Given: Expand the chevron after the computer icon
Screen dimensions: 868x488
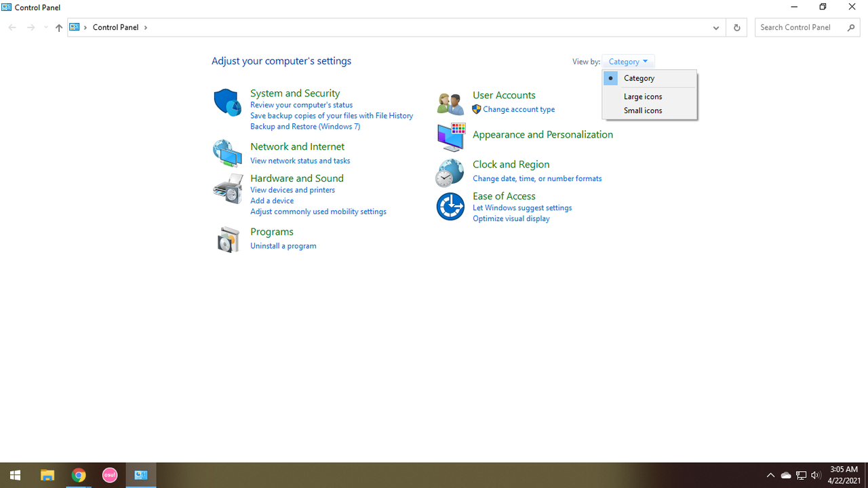Looking at the screenshot, I should [85, 27].
